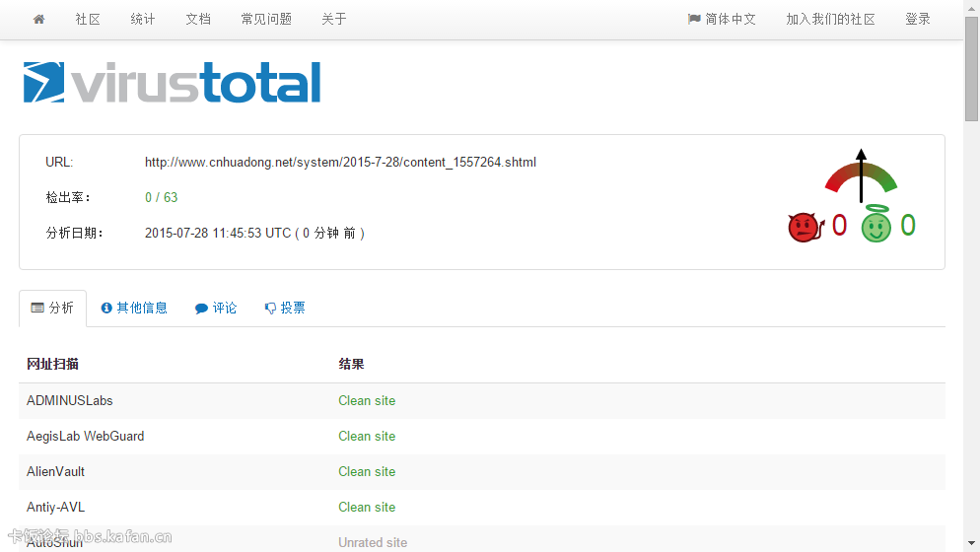Open the 文档 menu item
The image size is (980, 552).
pos(198,20)
